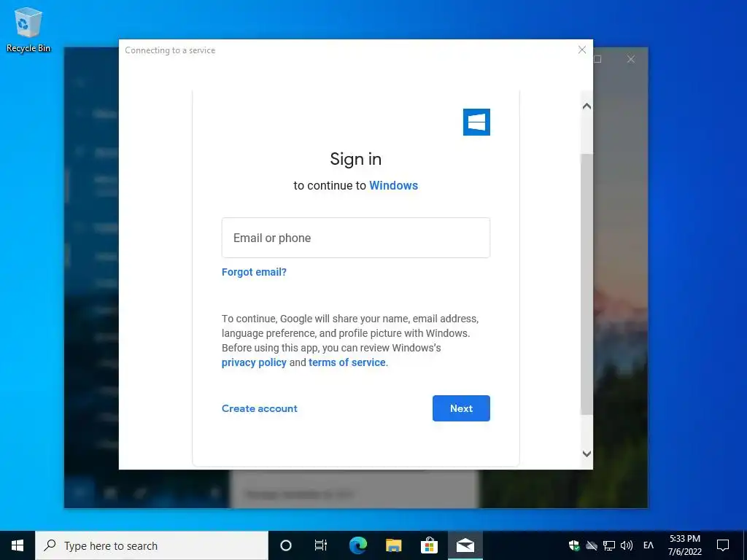747x560 pixels.
Task: Click the Windows link in the sign-in heading
Action: (393, 185)
